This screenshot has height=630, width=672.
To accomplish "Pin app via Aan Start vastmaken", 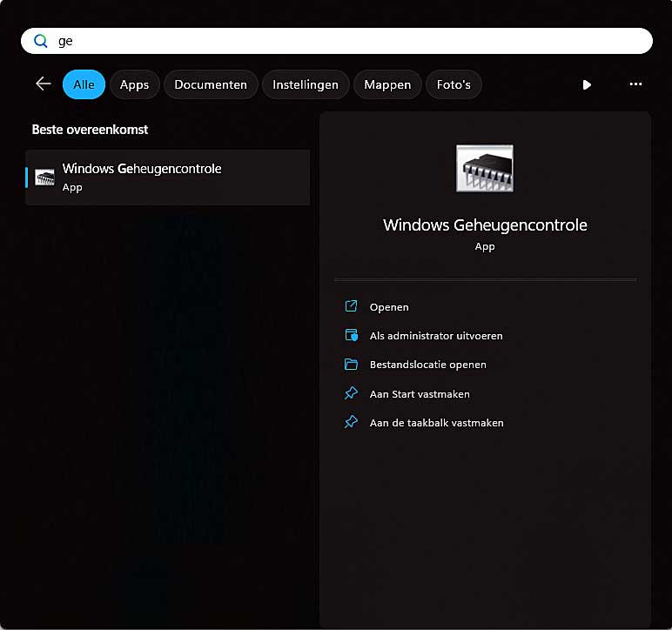I will coord(419,394).
